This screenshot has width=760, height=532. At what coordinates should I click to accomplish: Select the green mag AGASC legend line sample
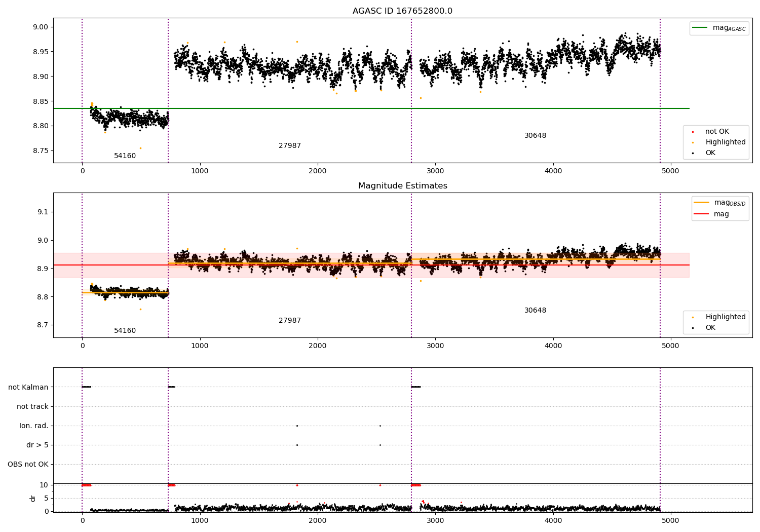pos(700,28)
